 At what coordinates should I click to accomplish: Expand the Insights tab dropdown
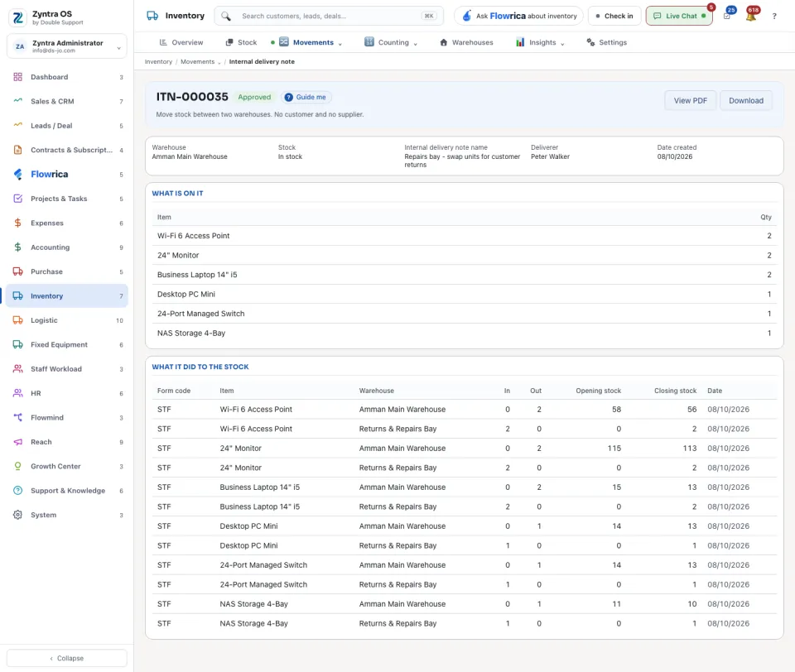562,44
